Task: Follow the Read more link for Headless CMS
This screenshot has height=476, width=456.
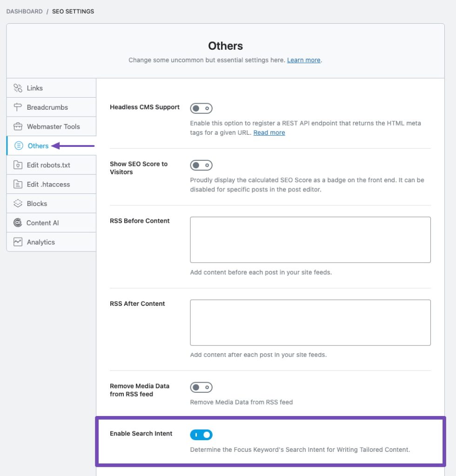Action: (269, 132)
